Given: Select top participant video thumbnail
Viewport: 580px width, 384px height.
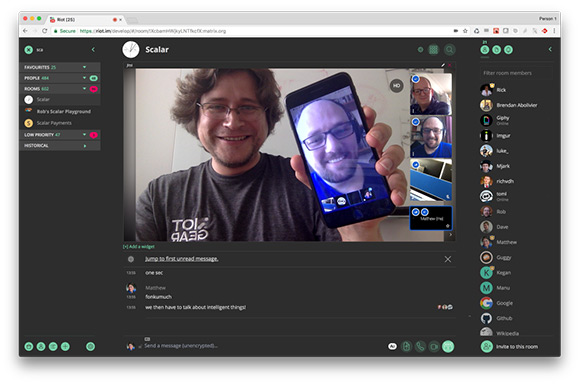Looking at the screenshot, I should click(x=431, y=94).
